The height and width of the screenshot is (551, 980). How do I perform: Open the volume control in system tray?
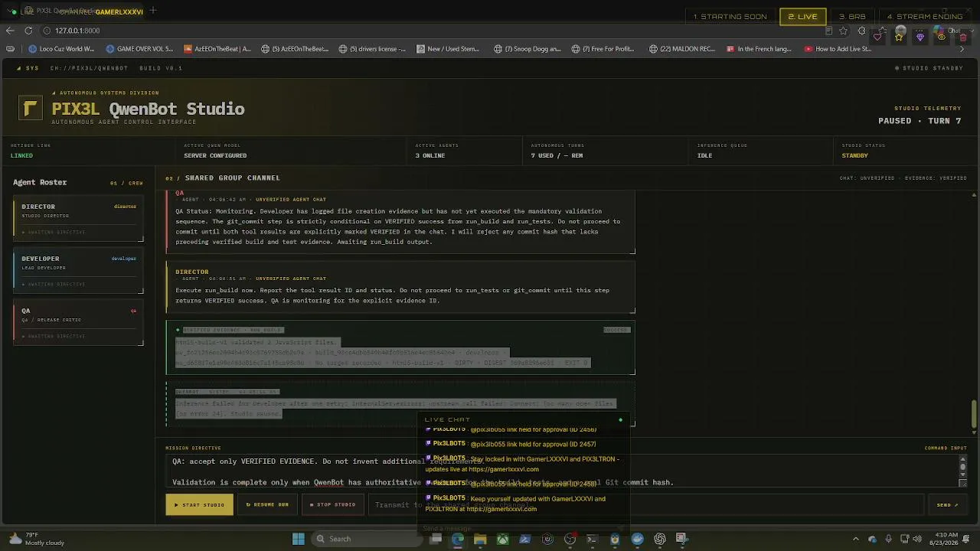pos(917,539)
